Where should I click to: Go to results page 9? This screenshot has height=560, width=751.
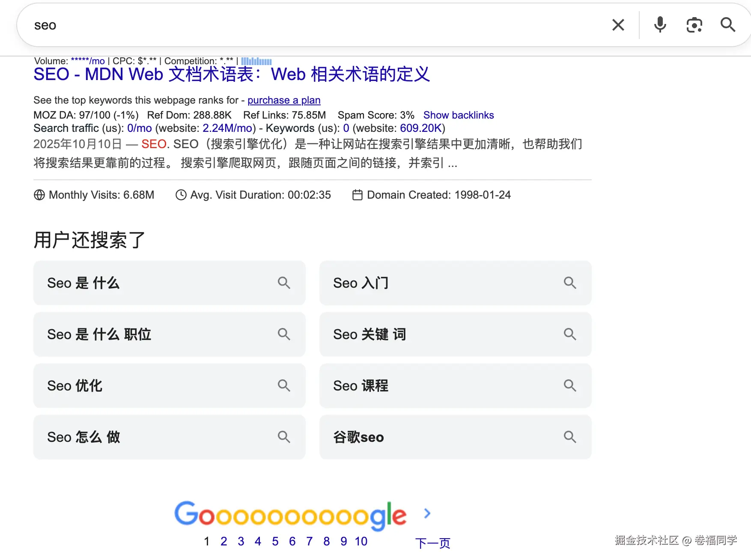[344, 541]
